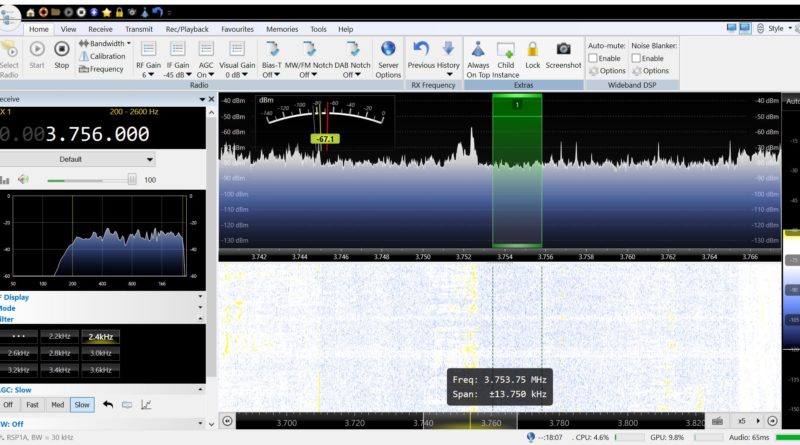Open the RF Gain dropdown
This screenshot has height=445, width=800.
coord(148,60)
